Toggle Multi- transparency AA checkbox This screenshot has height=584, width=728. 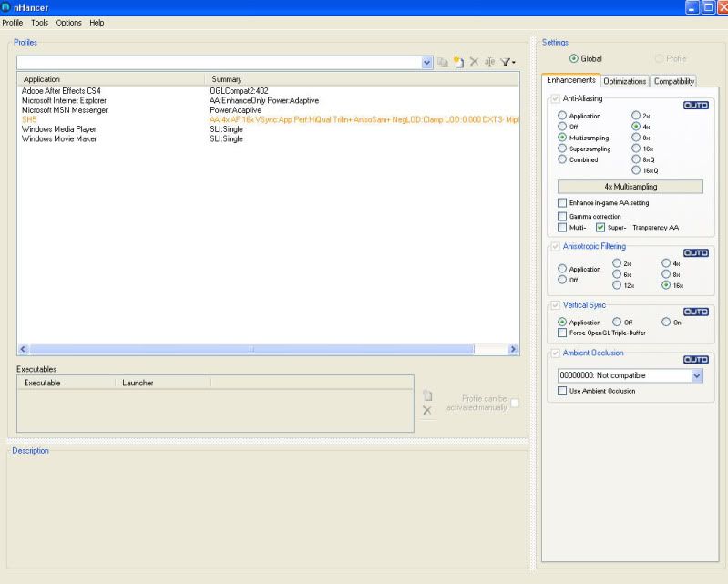pyautogui.click(x=562, y=228)
